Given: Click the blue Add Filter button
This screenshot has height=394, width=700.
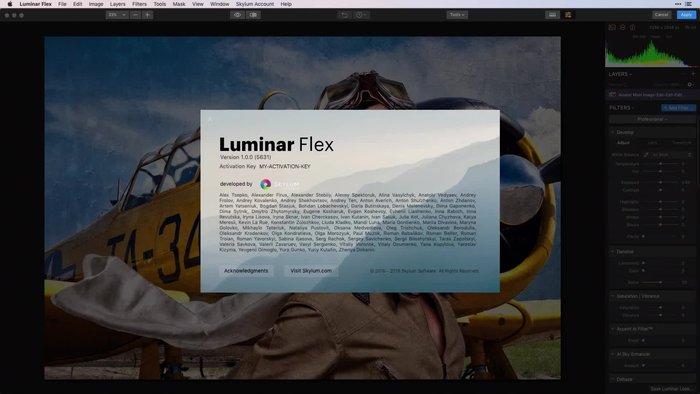Looking at the screenshot, I should point(678,108).
